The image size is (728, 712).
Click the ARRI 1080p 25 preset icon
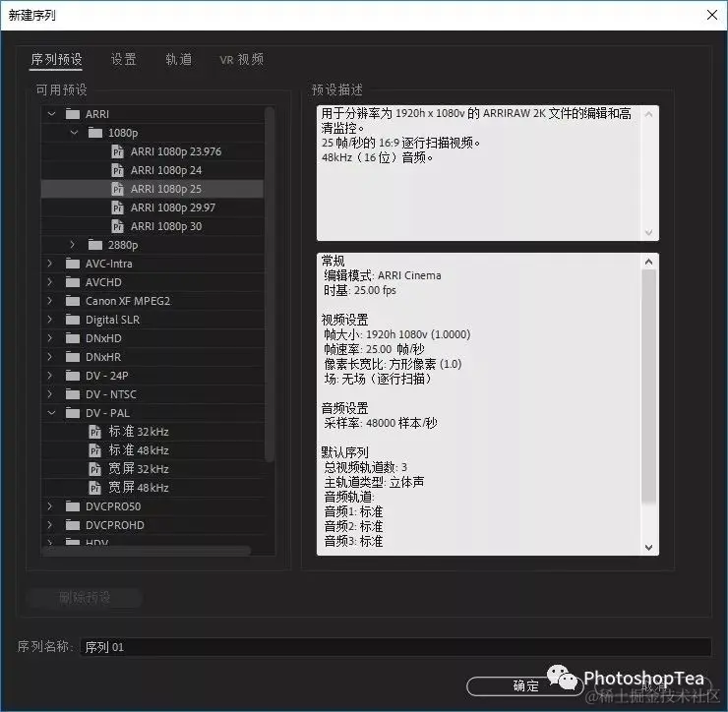click(x=117, y=189)
